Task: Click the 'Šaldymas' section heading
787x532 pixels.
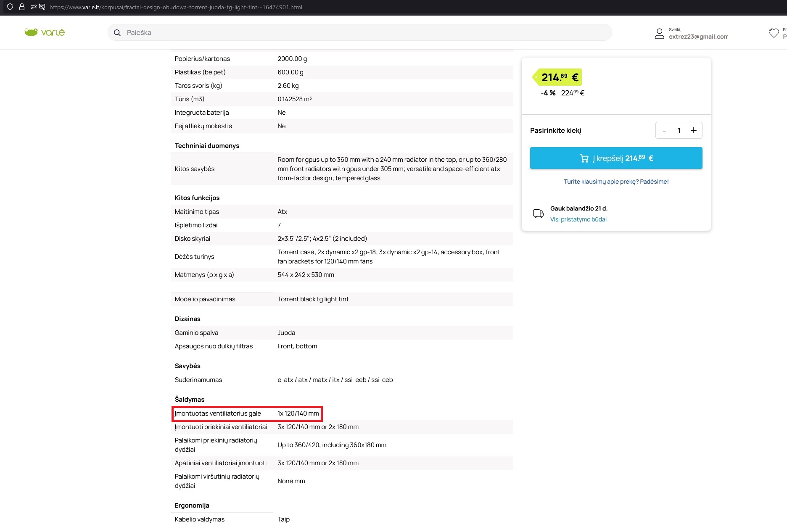Action: coord(190,400)
